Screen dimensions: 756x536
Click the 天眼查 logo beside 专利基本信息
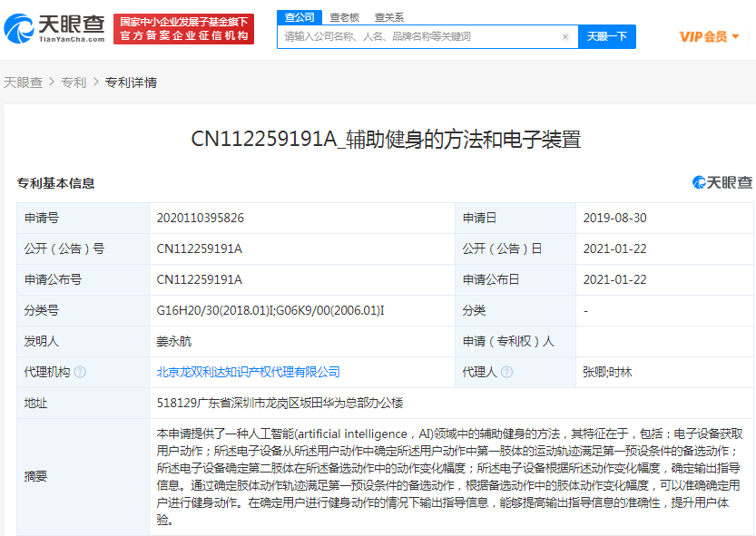(x=722, y=182)
